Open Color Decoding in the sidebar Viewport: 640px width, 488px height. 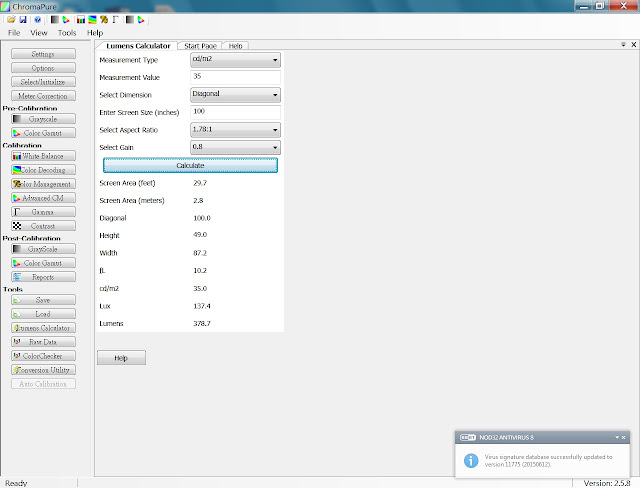pyautogui.click(x=43, y=170)
